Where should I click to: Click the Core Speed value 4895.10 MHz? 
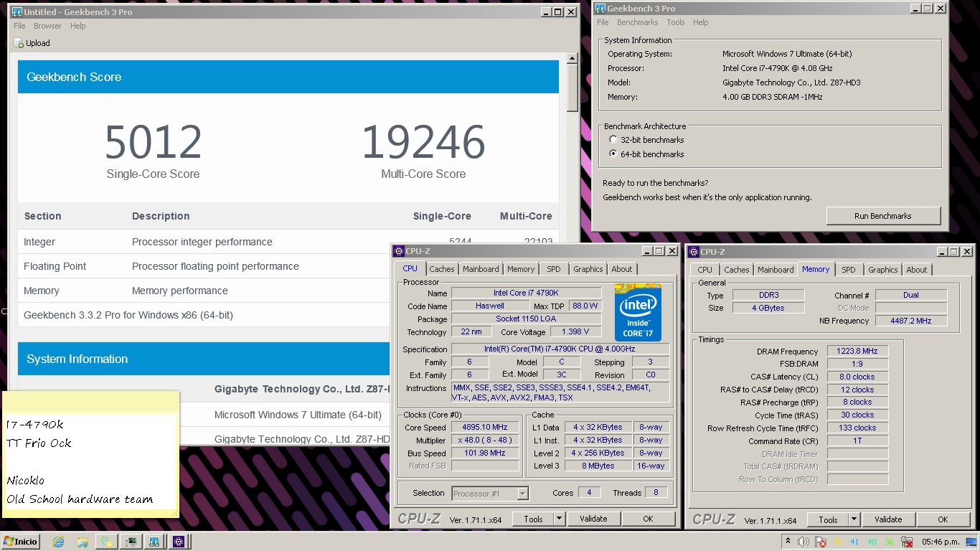tap(484, 427)
